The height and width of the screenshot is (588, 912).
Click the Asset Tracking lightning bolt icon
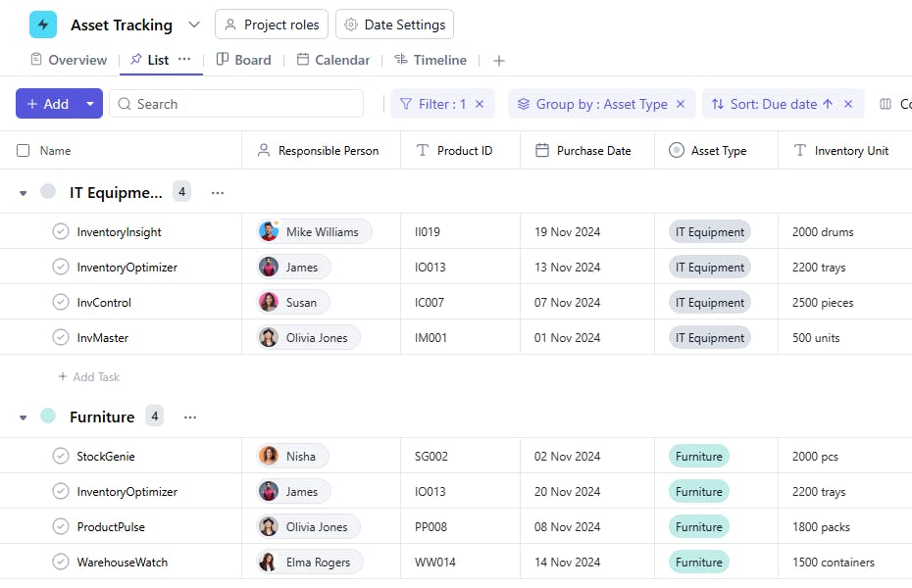[x=43, y=24]
